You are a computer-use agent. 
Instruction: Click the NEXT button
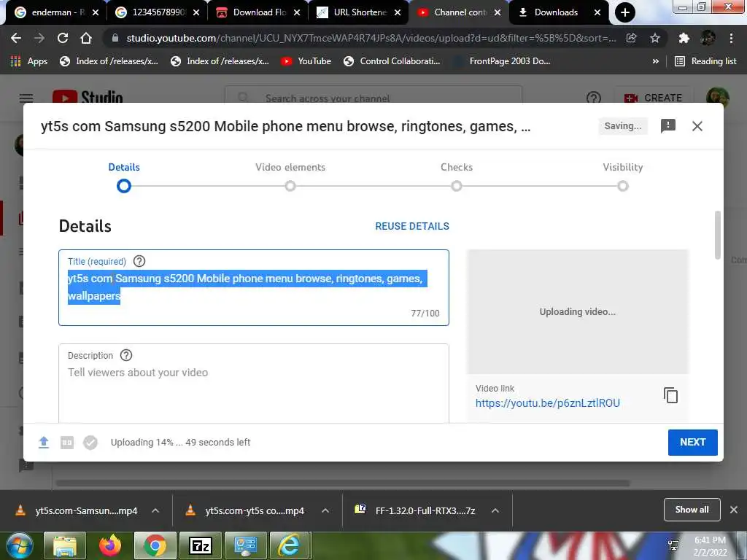click(693, 443)
